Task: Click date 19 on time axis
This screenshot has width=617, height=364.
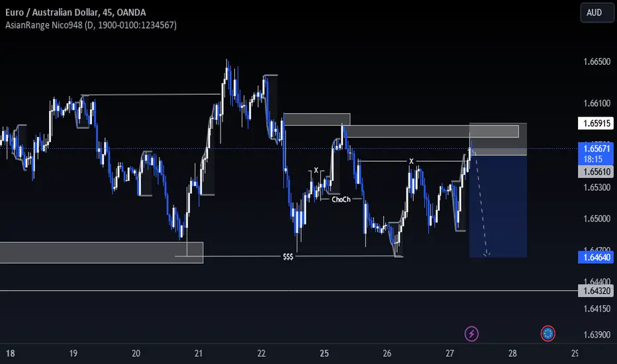Action: point(73,353)
